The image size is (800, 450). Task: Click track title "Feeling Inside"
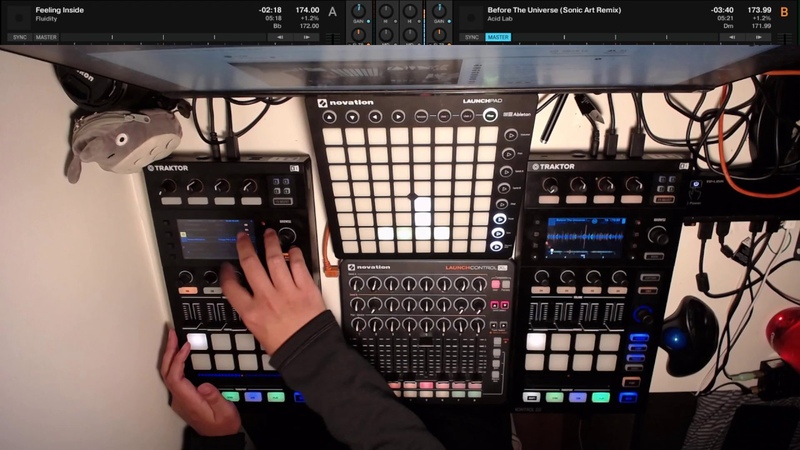[x=60, y=10]
